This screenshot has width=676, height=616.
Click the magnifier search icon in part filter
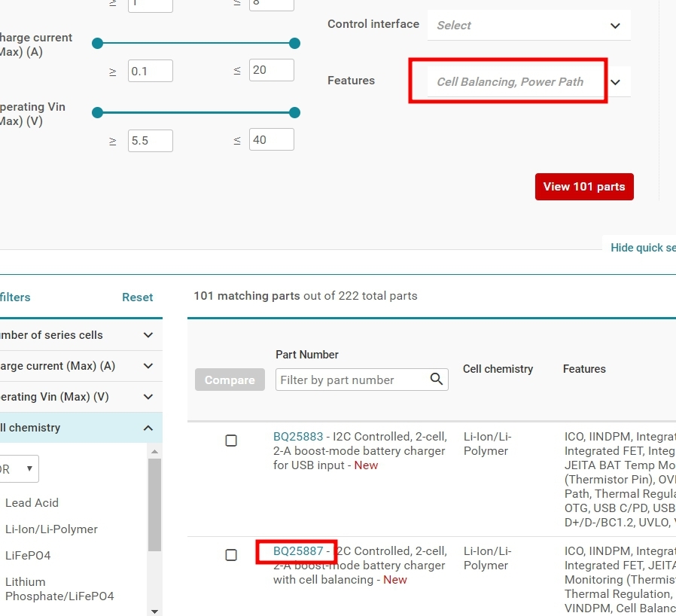point(437,380)
